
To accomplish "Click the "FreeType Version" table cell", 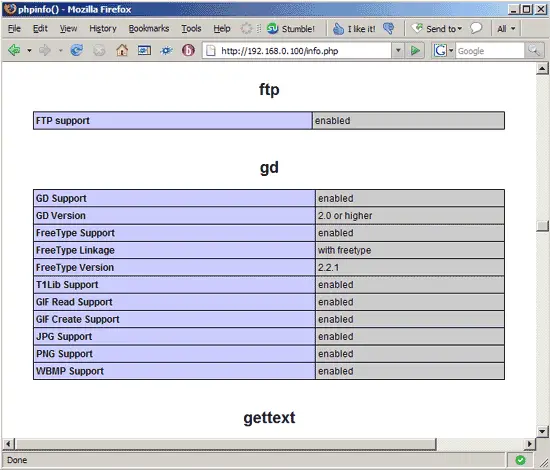I will click(174, 267).
